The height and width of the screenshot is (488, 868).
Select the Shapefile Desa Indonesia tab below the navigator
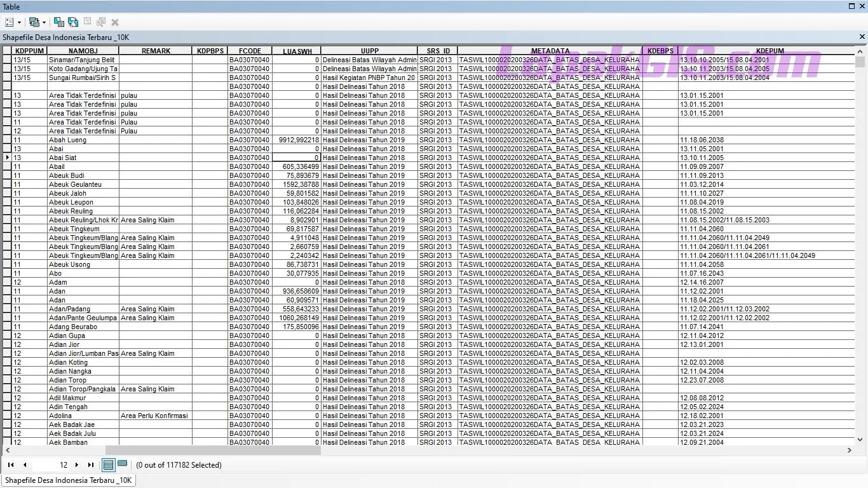coord(68,480)
